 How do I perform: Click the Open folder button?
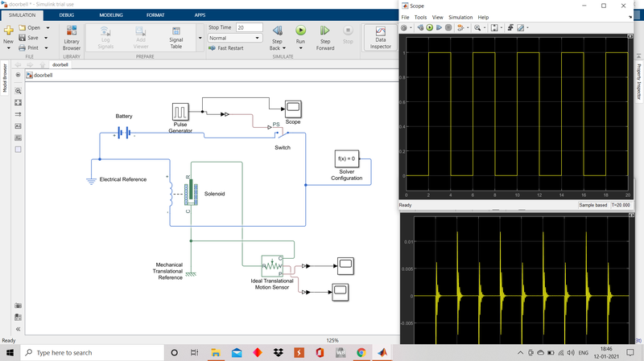(x=30, y=27)
